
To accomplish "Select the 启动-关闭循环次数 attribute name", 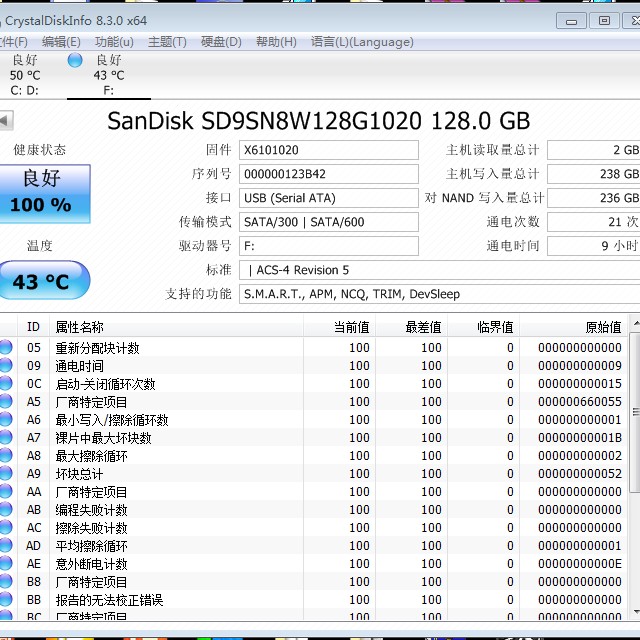I will tap(105, 384).
